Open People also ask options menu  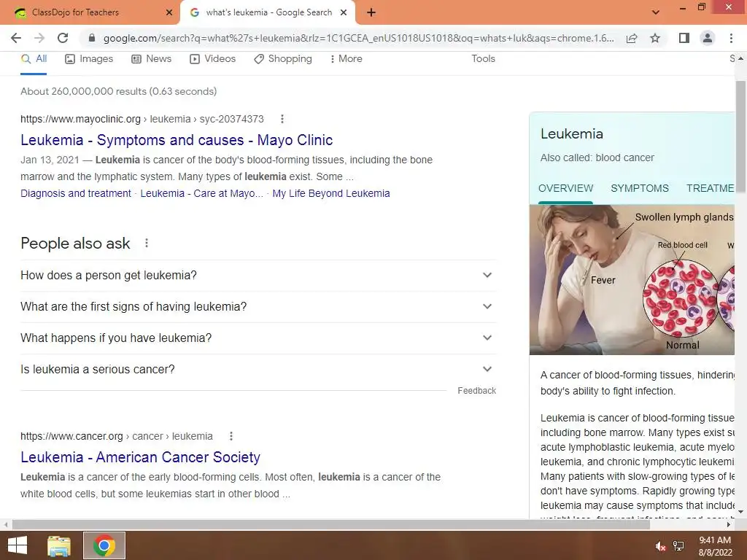click(x=147, y=244)
